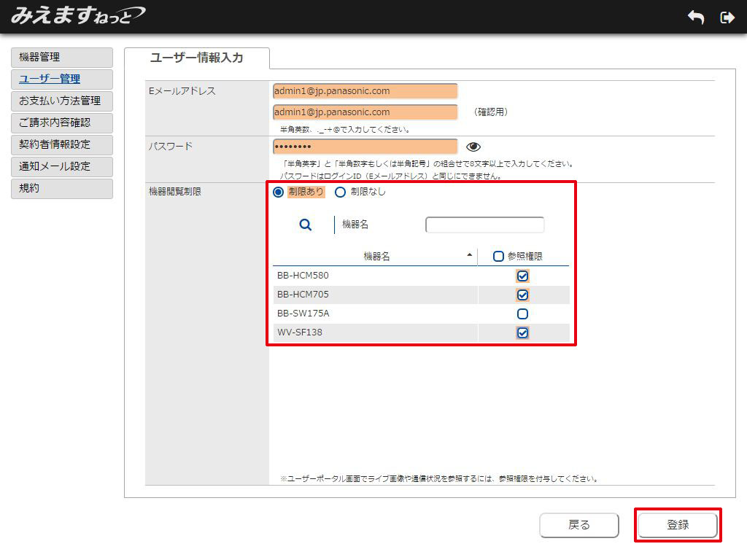Uncheck the BB-HCM580 permission checkbox
Screen dimensions: 747x560
pos(522,276)
